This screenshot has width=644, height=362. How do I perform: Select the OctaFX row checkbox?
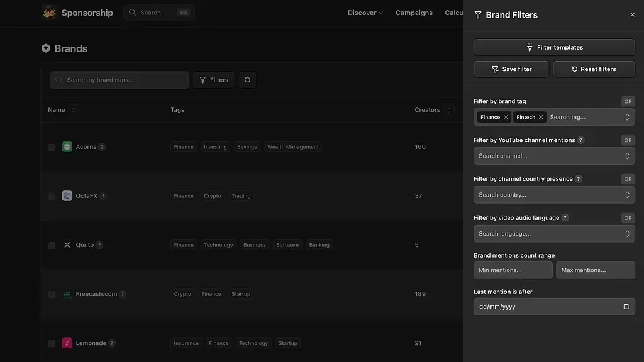pyautogui.click(x=52, y=196)
